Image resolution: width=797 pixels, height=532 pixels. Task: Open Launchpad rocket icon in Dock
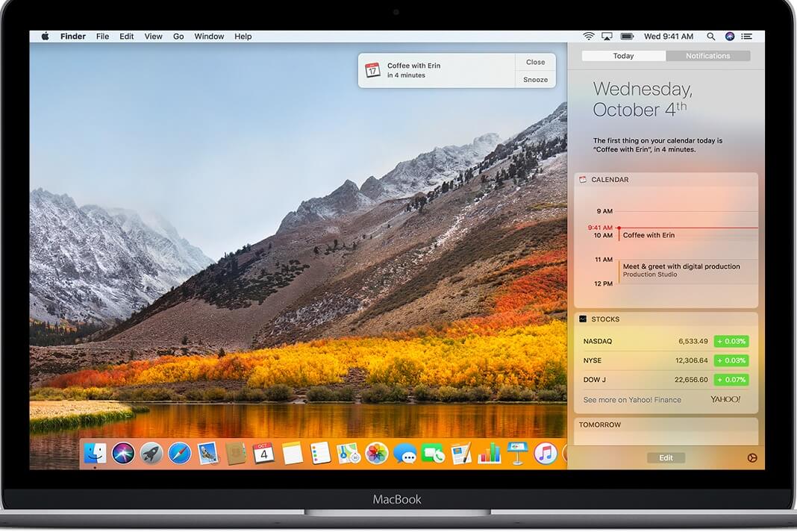point(151,453)
